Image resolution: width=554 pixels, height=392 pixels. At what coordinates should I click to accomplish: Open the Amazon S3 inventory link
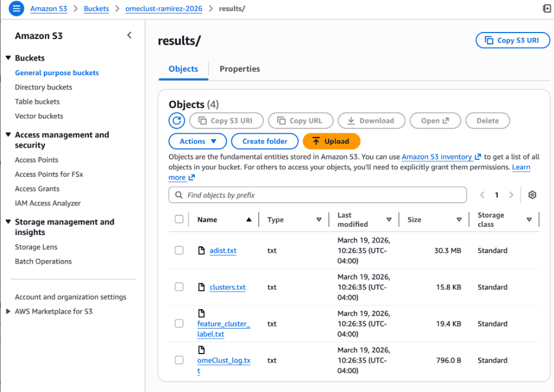click(442, 157)
